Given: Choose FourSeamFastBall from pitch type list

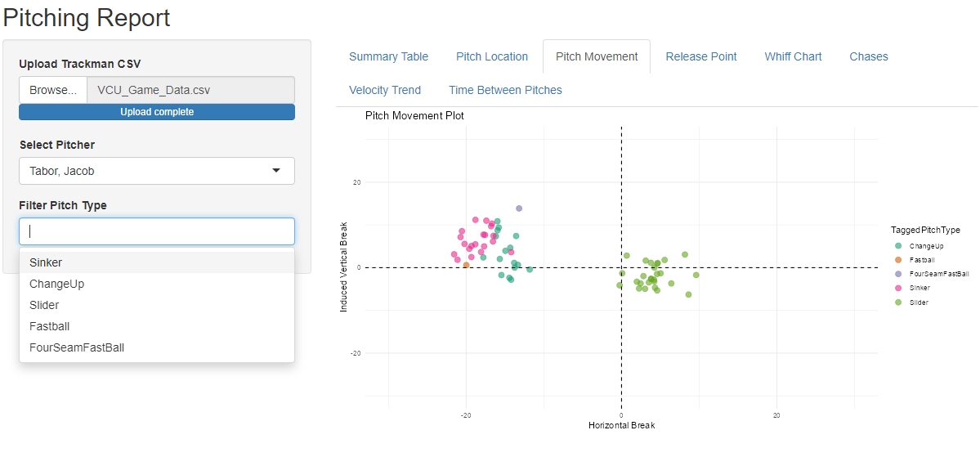Looking at the screenshot, I should (157, 347).
